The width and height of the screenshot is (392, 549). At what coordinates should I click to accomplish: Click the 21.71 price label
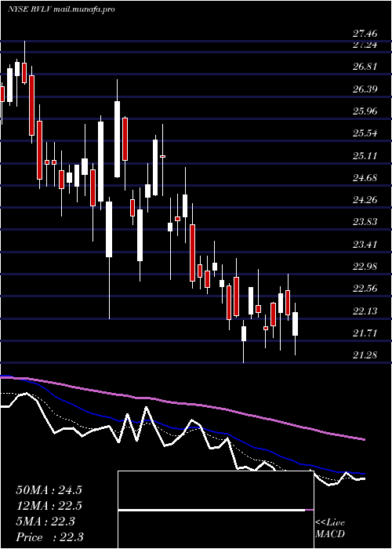click(365, 333)
